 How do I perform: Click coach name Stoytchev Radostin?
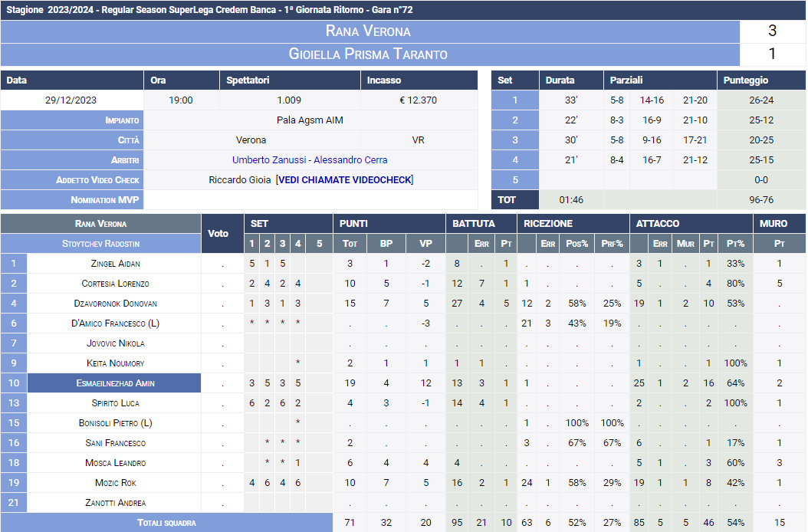coord(101,244)
